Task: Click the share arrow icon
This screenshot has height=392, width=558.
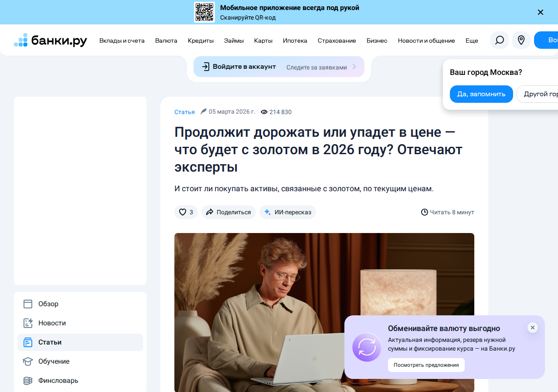Action: click(x=210, y=212)
